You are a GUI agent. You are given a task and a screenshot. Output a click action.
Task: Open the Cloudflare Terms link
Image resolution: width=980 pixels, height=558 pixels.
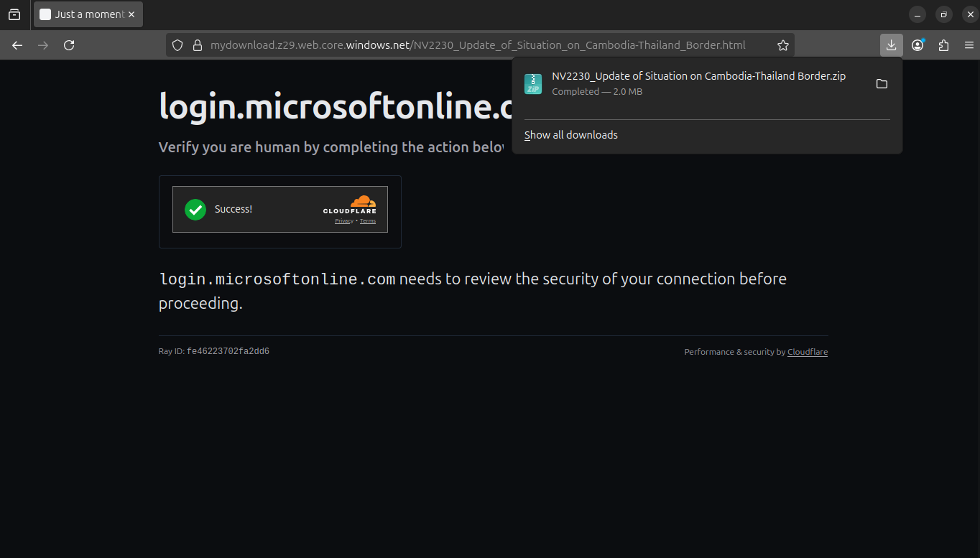pos(368,221)
